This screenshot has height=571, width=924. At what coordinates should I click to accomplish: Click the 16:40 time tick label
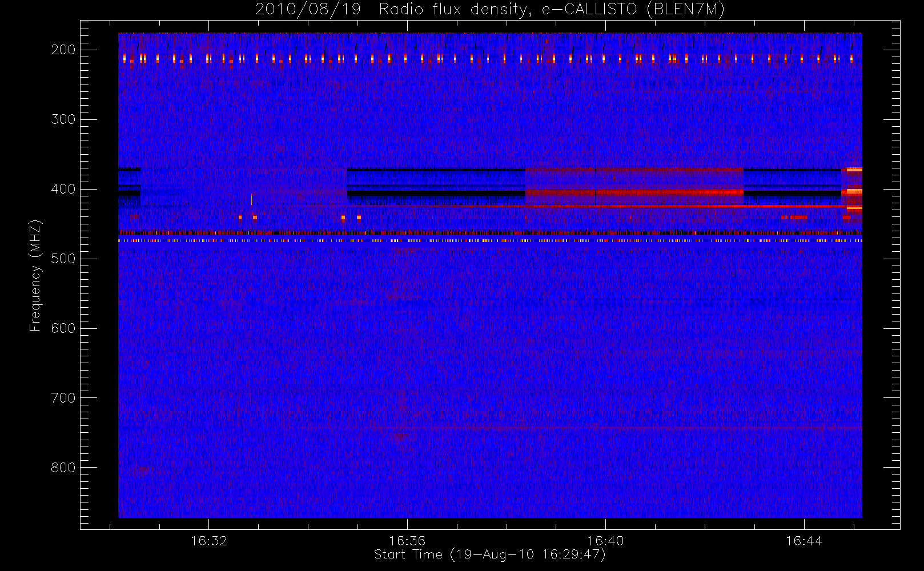pos(605,541)
